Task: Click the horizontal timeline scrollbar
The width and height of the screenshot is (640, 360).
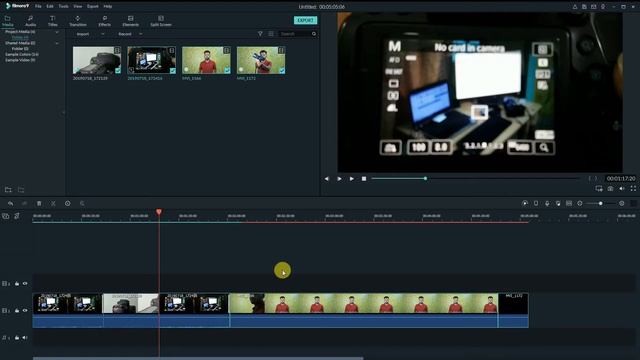Action: tap(198, 358)
